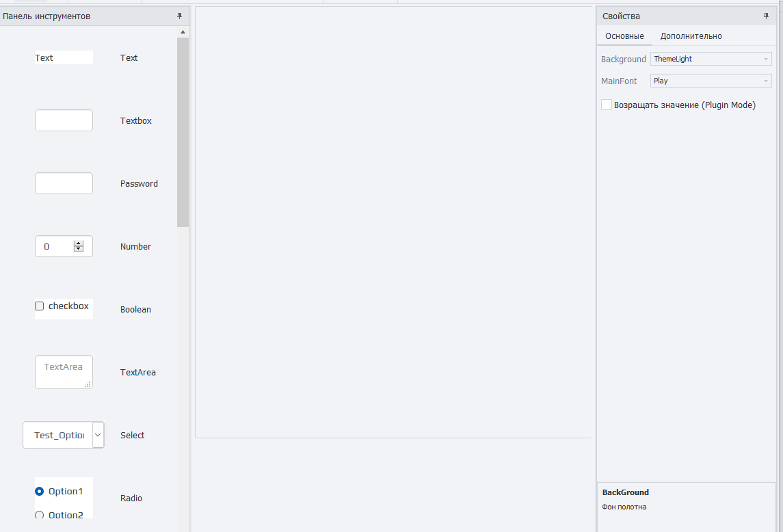Image resolution: width=783 pixels, height=532 pixels.
Task: Select the Option1 radio button
Action: [40, 492]
